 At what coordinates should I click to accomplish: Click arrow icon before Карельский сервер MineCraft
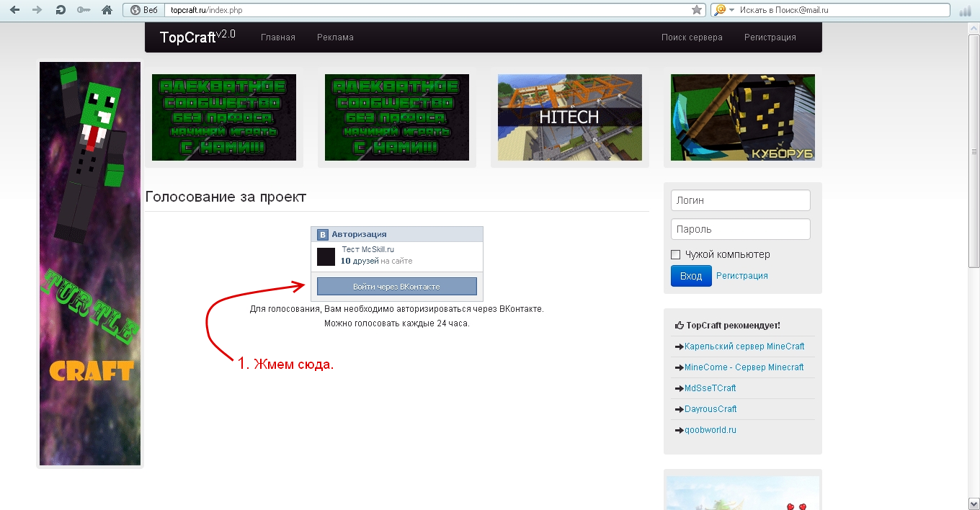point(680,346)
